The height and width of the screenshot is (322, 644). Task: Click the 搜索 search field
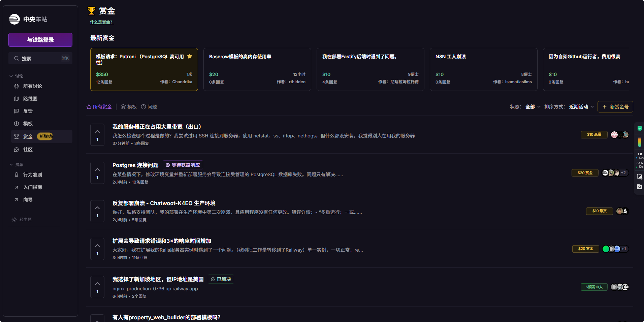pyautogui.click(x=40, y=58)
